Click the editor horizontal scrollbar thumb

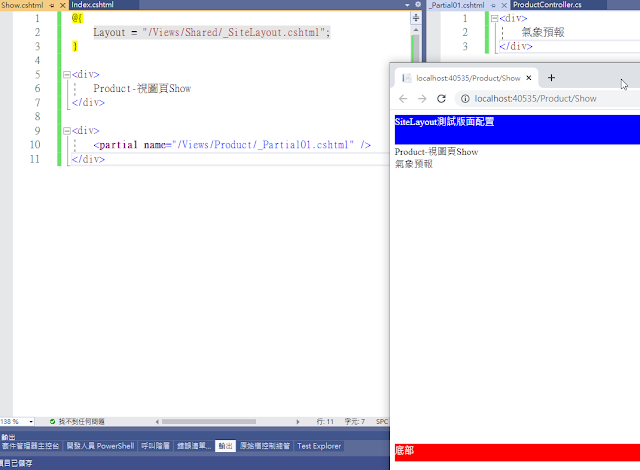click(209, 421)
